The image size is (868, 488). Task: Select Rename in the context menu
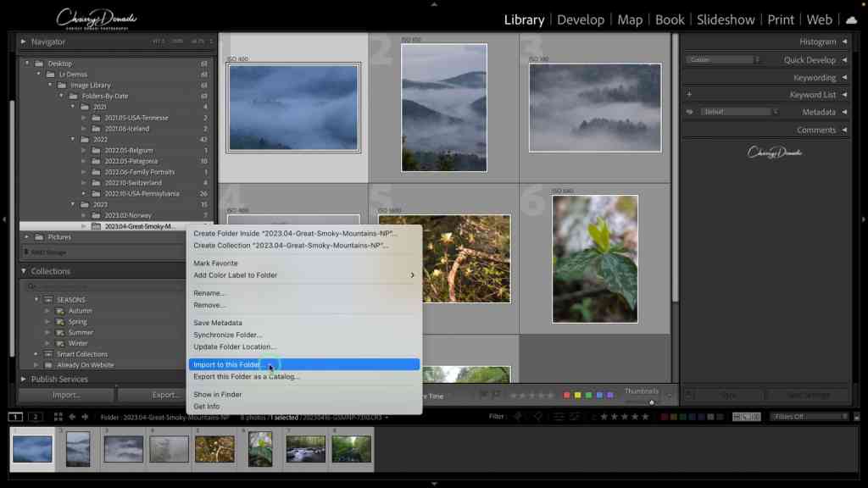point(304,293)
